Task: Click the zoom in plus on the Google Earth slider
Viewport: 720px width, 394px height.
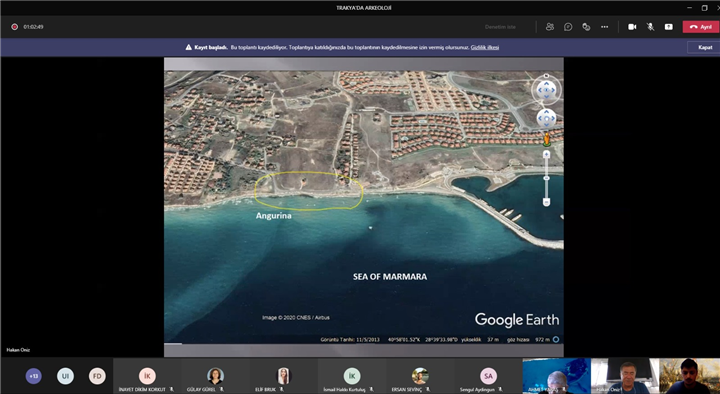Action: 546,155
